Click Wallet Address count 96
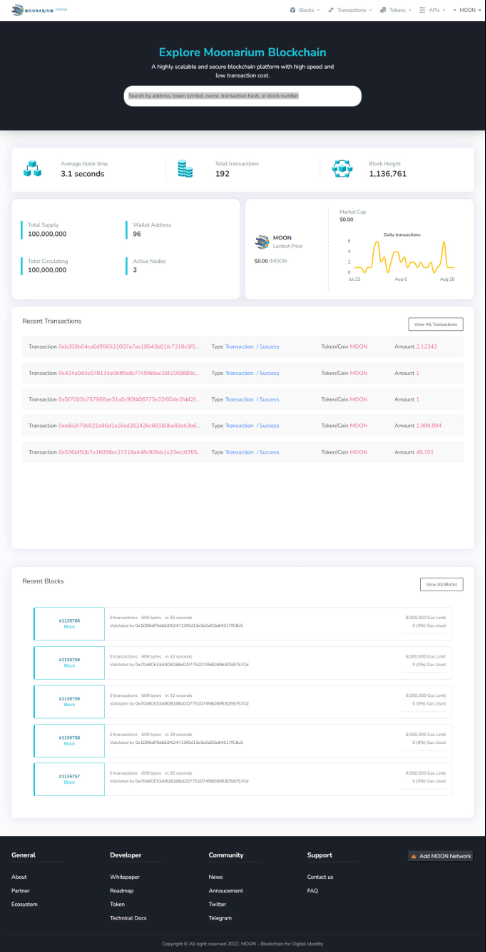486x952 pixels. [x=137, y=234]
